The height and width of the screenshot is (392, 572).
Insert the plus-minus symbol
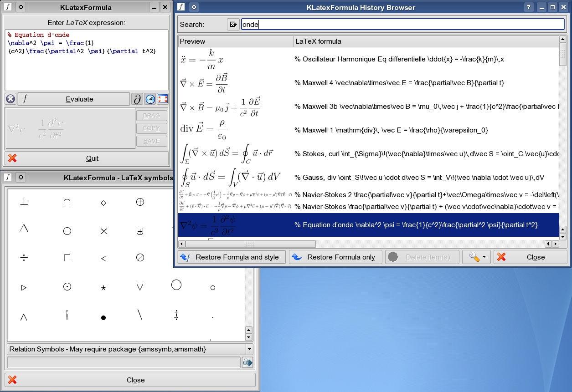(x=24, y=202)
